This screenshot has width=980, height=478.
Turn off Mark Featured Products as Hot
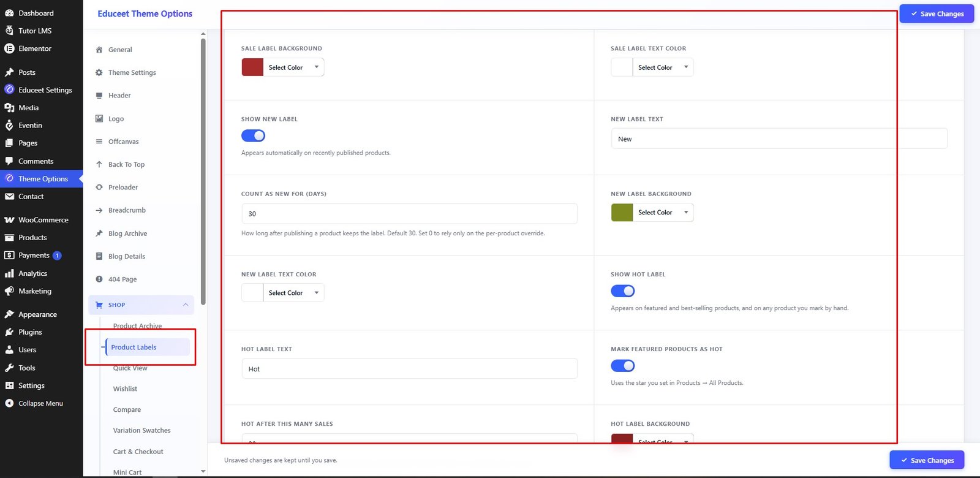click(622, 366)
